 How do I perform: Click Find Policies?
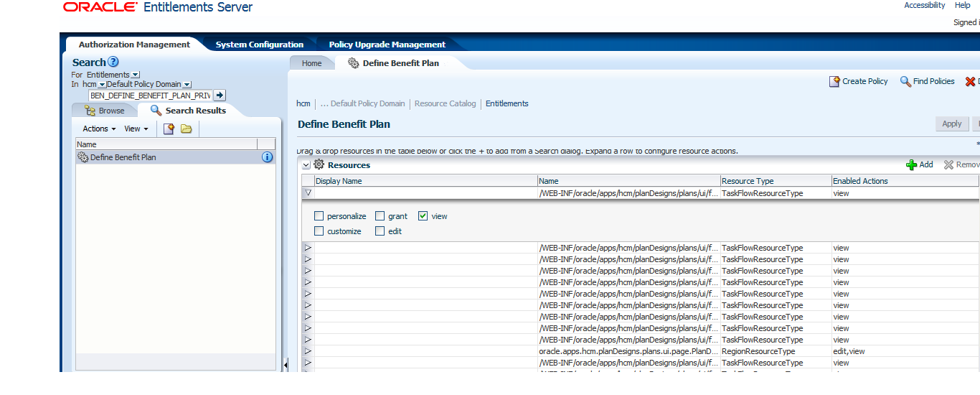928,82
